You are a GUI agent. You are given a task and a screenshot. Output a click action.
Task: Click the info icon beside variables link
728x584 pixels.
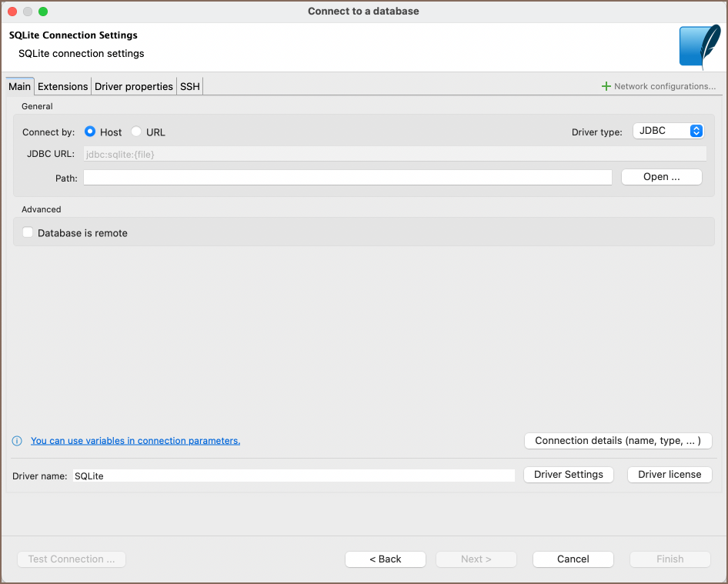[17, 441]
